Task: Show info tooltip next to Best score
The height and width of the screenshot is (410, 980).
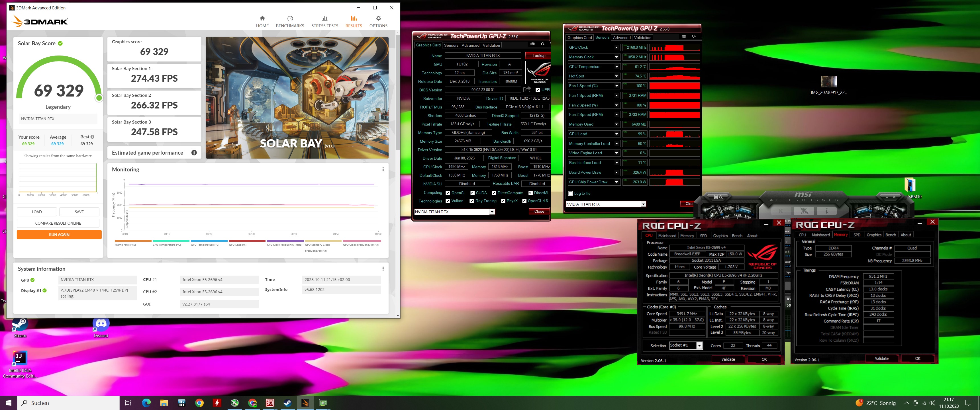Action: point(93,137)
